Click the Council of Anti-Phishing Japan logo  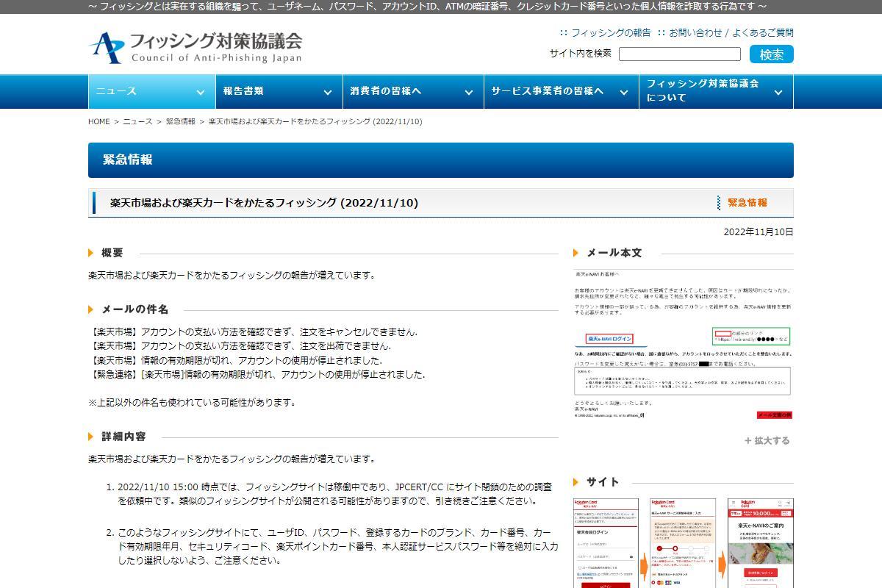pyautogui.click(x=196, y=46)
